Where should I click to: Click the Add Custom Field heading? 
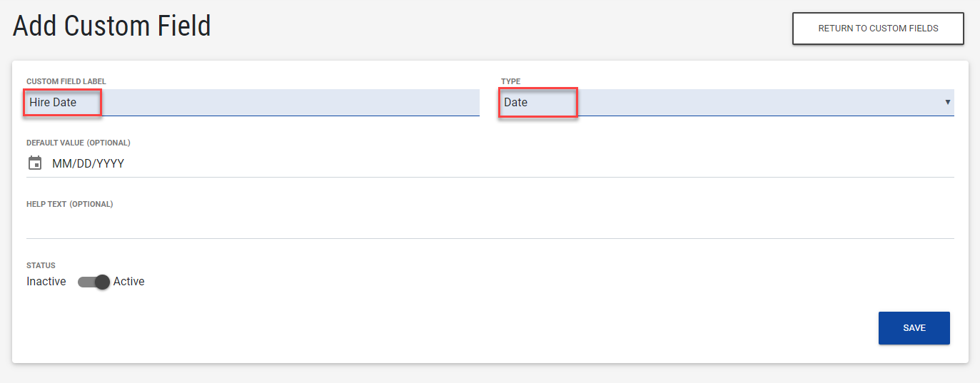click(x=112, y=26)
